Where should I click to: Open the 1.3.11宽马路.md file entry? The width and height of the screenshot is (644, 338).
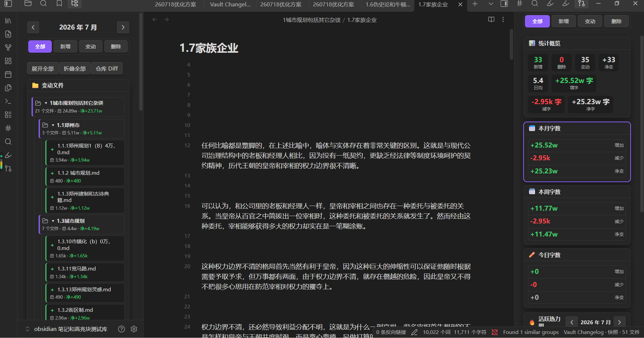[x=85, y=272]
